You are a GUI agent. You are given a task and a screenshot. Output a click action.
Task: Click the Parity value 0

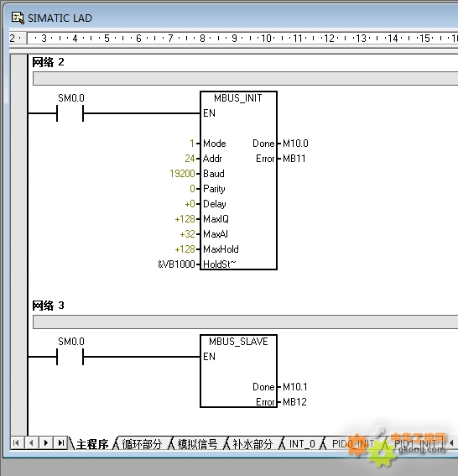click(192, 189)
